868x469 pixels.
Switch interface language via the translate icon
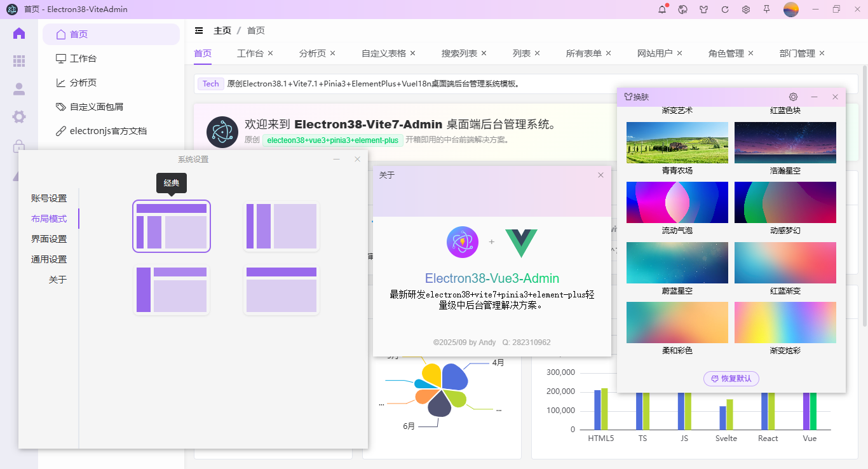[682, 10]
